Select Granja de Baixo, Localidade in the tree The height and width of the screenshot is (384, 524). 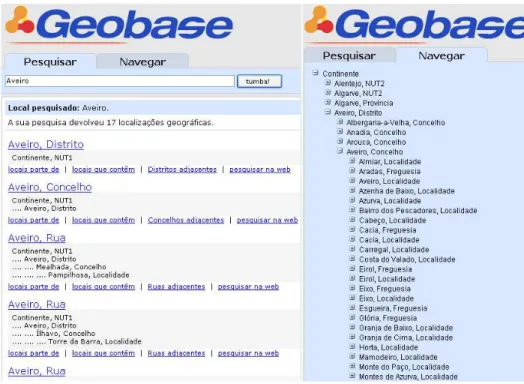tap(406, 328)
